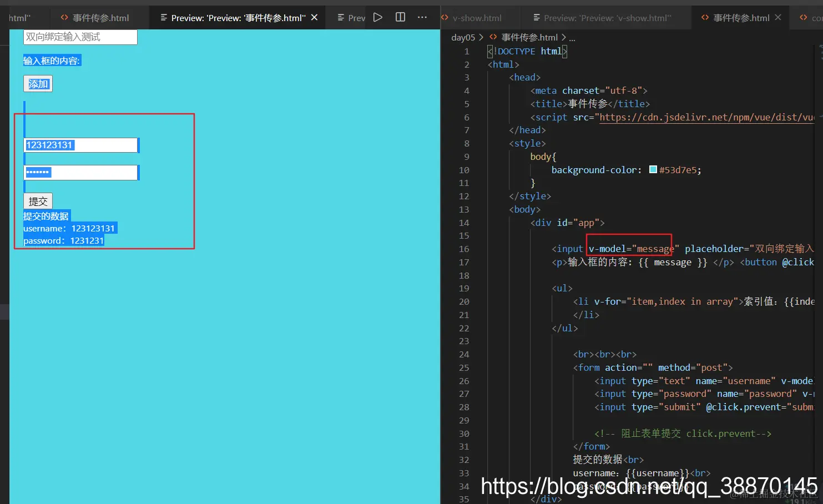The image size is (823, 504).
Task: Close the right 事件传参.html editor tab
Action: point(778,17)
